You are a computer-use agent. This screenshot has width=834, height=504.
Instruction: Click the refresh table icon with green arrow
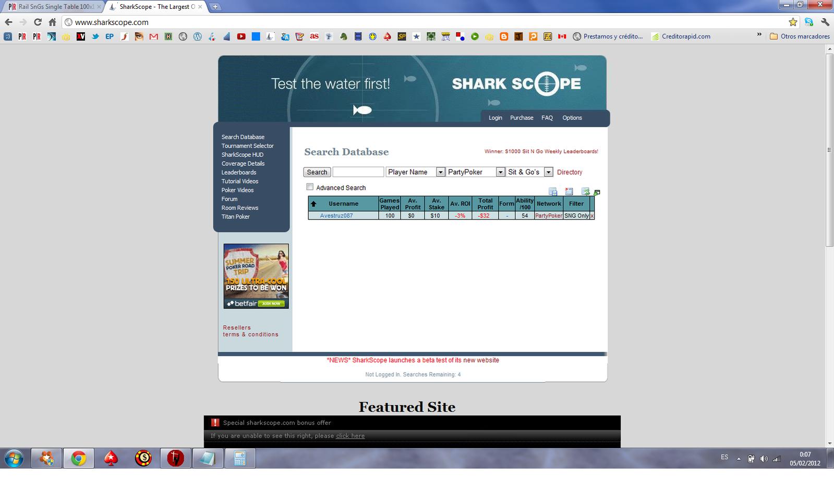point(586,192)
